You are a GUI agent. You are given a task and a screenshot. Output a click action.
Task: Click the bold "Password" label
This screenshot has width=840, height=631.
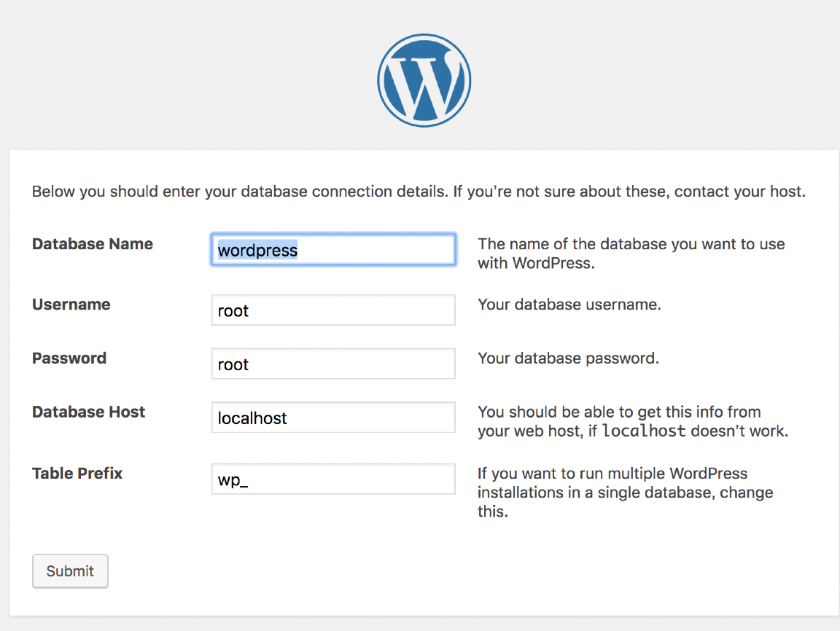[69, 358]
